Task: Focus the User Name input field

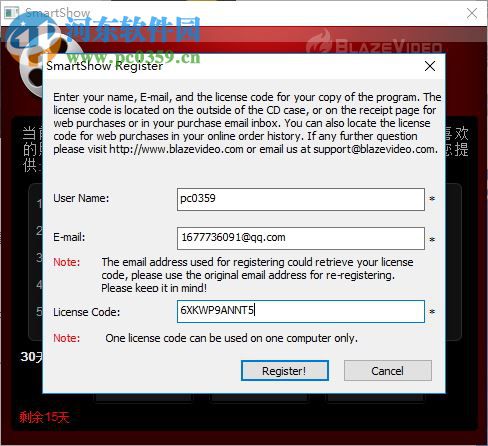Action: pyautogui.click(x=301, y=199)
